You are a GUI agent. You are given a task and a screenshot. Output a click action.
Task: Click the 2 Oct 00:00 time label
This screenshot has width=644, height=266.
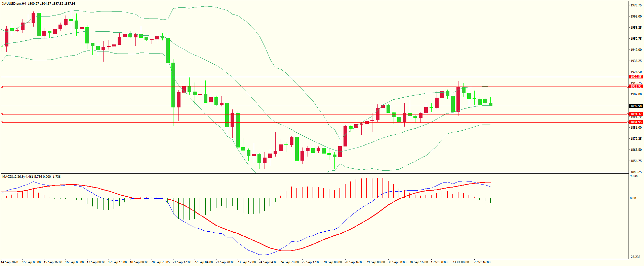point(460,262)
